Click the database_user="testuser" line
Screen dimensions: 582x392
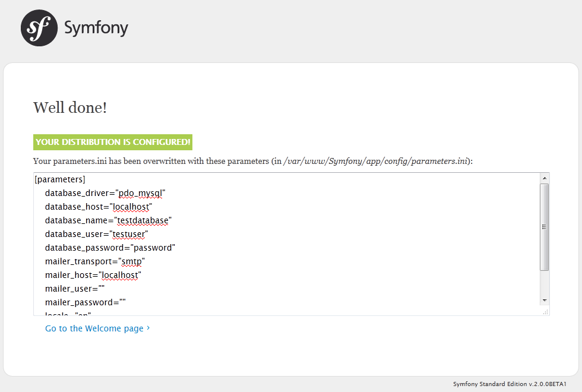click(x=96, y=234)
